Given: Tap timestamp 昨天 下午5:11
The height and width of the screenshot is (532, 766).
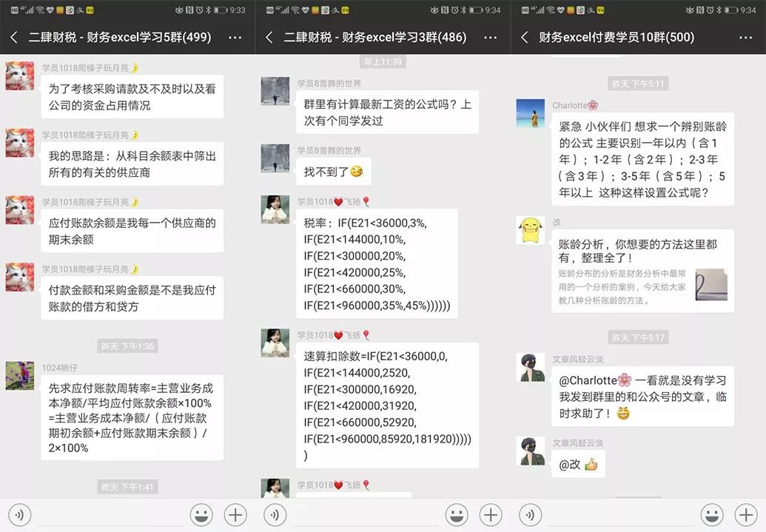Looking at the screenshot, I should [x=638, y=84].
